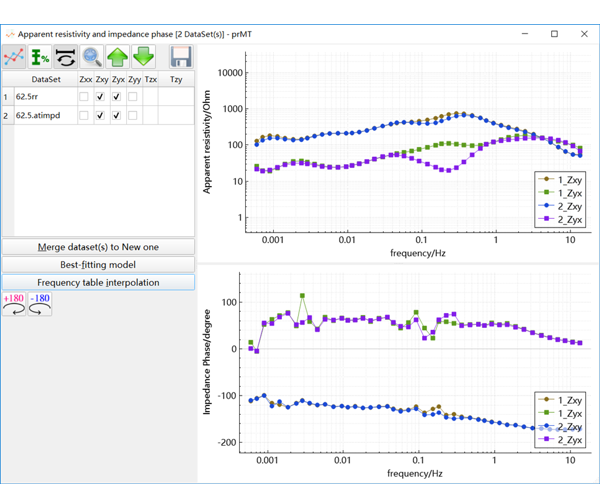600x500 pixels.
Task: Click 2_Zyx in resistivity plot legend
Action: (560, 220)
